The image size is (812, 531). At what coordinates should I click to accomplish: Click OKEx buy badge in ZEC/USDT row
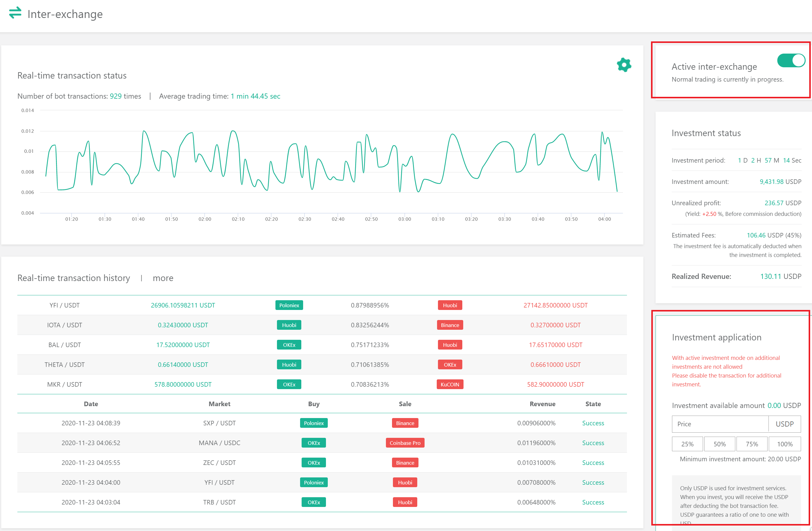pos(313,462)
